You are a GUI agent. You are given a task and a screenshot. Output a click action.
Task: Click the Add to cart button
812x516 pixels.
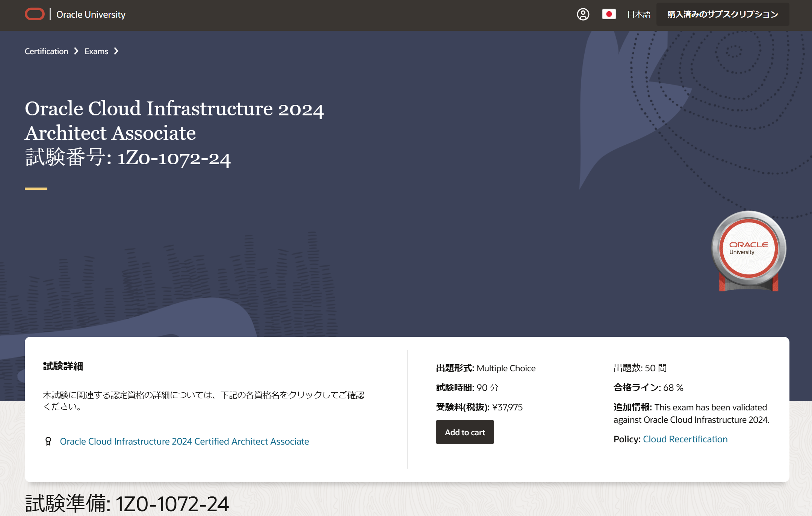[465, 432]
